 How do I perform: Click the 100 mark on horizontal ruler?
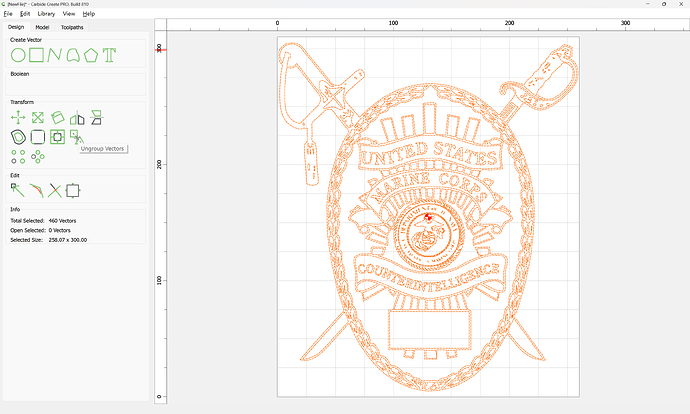393,23
